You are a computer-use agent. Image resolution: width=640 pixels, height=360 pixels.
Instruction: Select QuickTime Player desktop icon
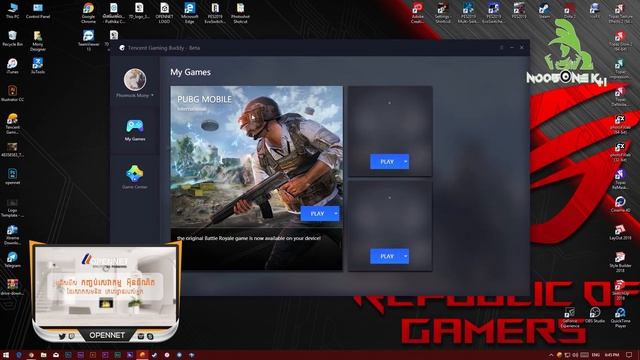(x=620, y=318)
